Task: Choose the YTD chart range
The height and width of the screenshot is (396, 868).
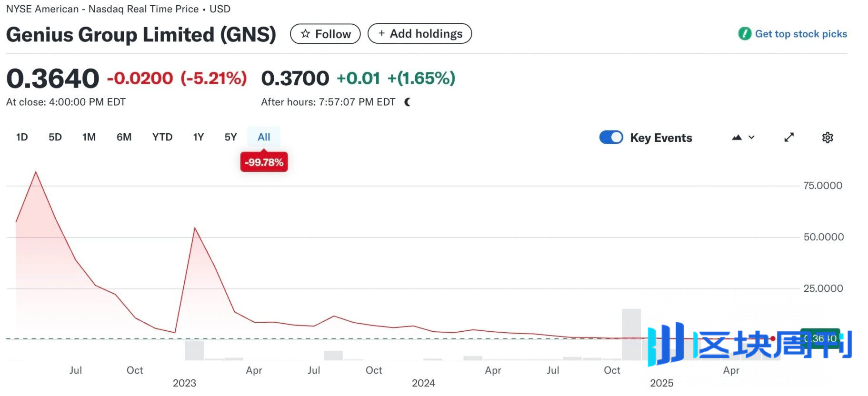Action: coord(162,137)
